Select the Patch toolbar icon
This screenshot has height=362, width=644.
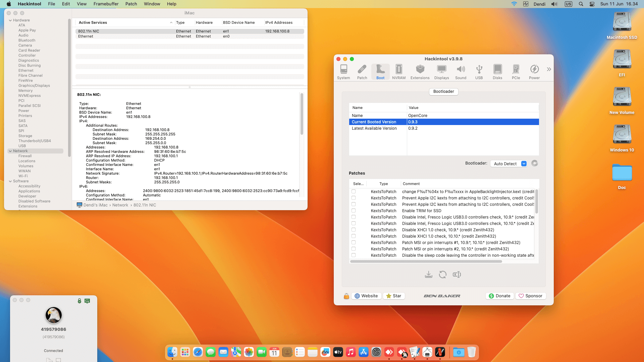(x=362, y=72)
